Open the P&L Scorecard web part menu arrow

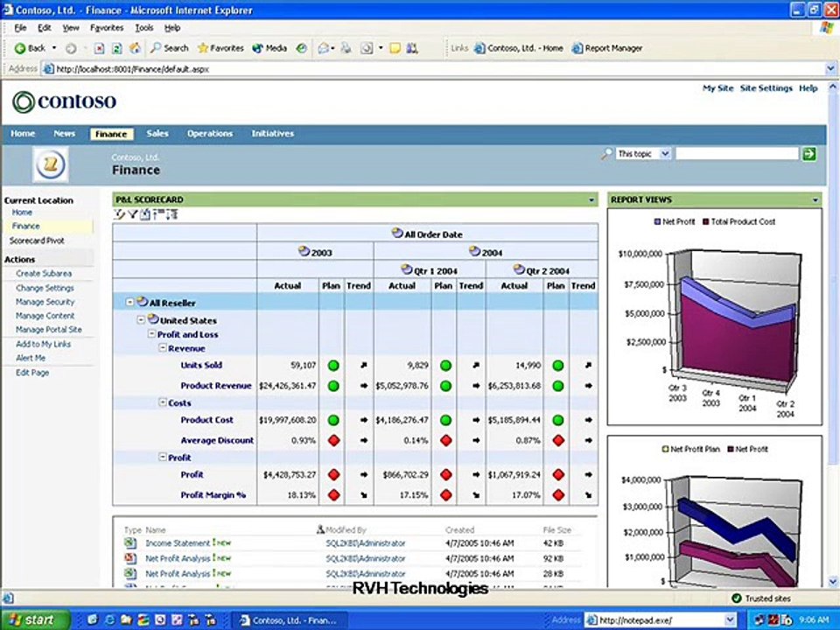[x=591, y=200]
